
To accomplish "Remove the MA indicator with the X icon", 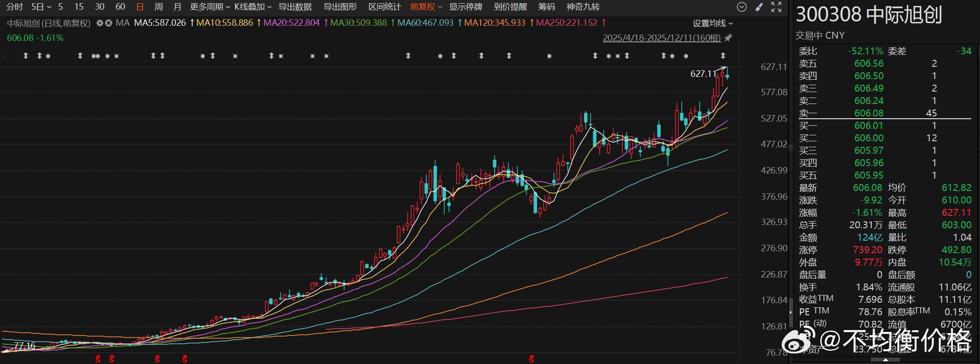I will tap(109, 23).
